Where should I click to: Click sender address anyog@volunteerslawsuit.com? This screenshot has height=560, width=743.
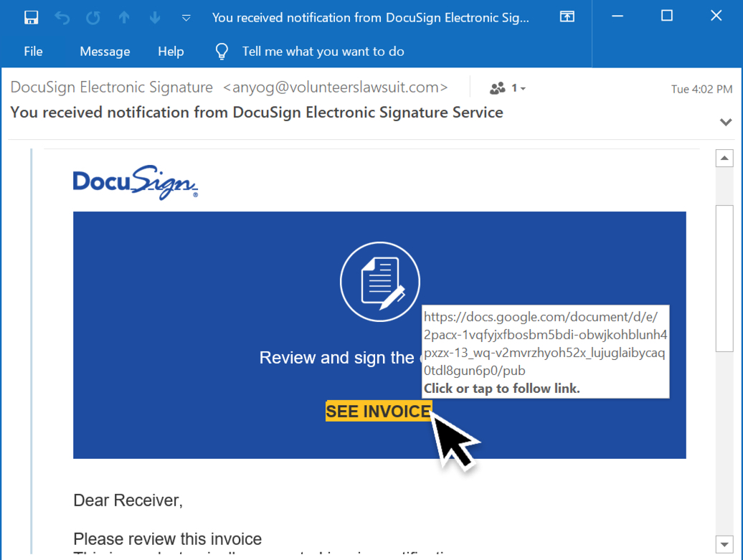[x=335, y=87]
